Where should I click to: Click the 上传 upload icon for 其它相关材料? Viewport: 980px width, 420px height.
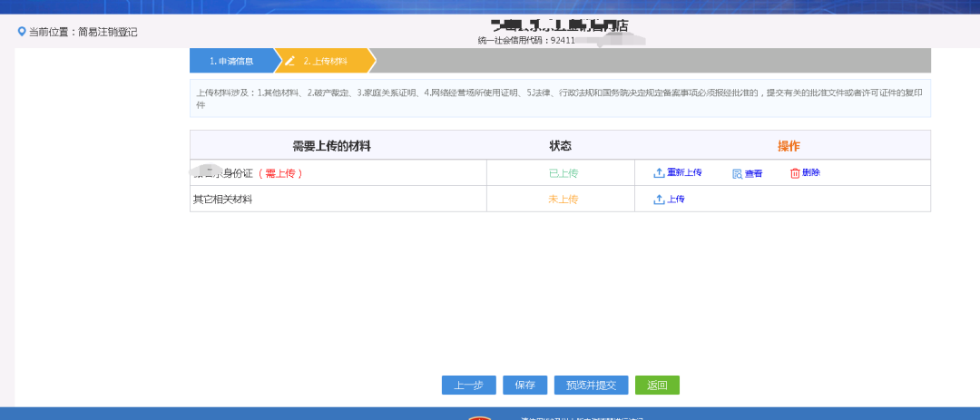[x=659, y=200]
